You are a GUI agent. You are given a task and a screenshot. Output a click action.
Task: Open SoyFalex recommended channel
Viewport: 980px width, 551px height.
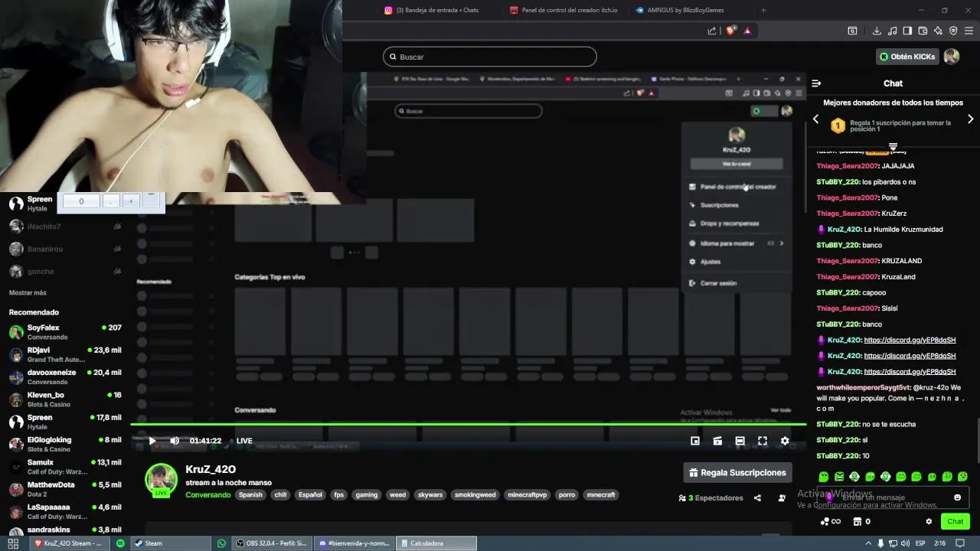pos(65,332)
